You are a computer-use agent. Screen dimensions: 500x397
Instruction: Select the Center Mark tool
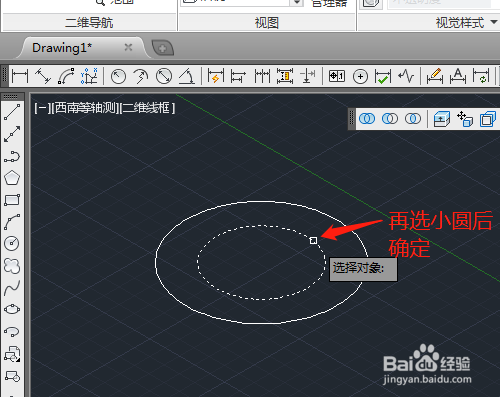360,76
